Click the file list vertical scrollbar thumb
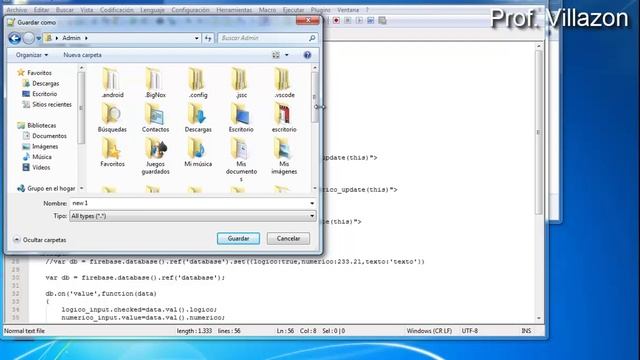Image resolution: width=640 pixels, height=360 pixels. [315, 98]
